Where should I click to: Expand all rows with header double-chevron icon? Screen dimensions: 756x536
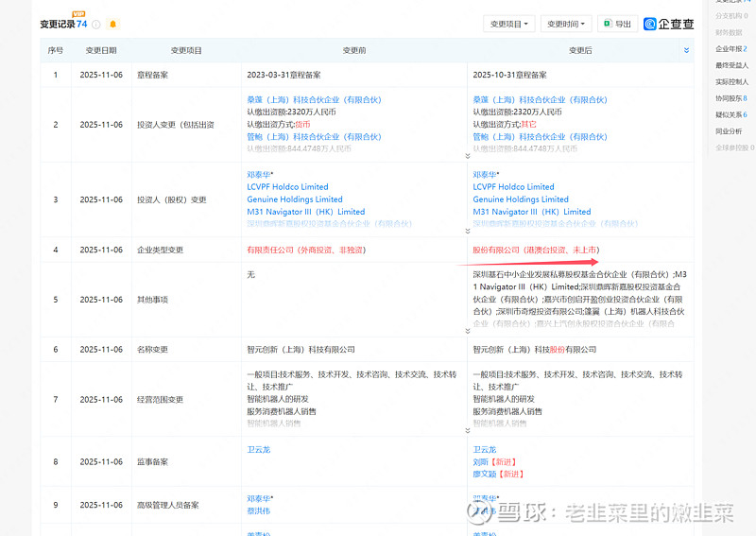pyautogui.click(x=686, y=50)
